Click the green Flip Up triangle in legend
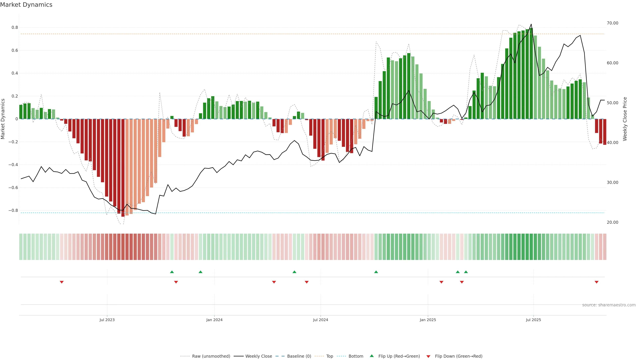 (372, 356)
